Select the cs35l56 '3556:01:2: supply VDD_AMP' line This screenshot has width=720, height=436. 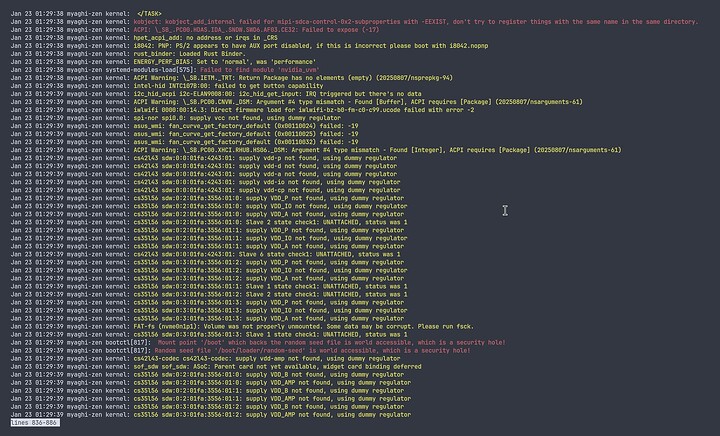(211, 415)
